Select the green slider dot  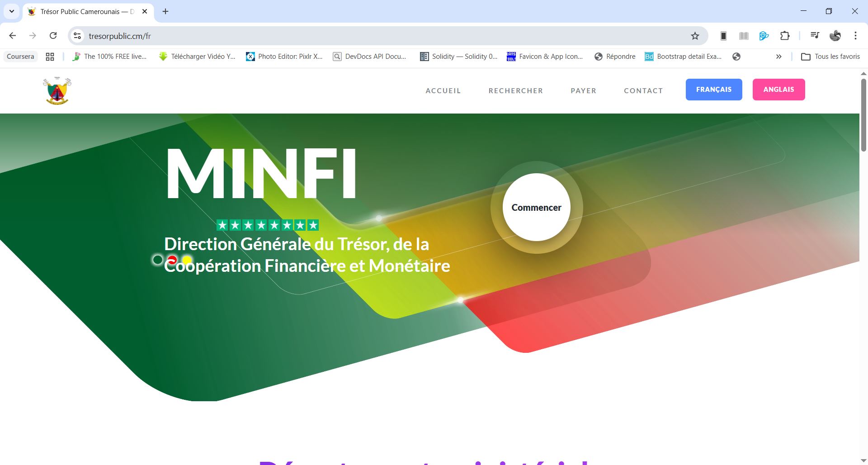tap(158, 260)
